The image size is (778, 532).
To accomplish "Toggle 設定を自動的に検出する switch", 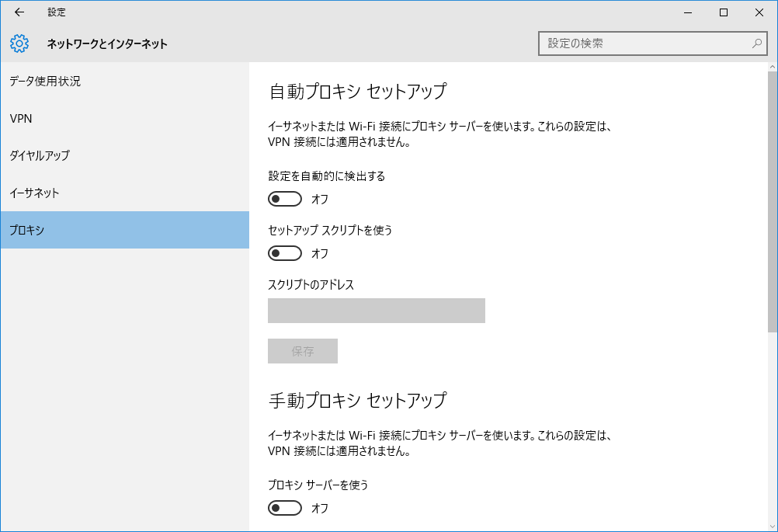I will [285, 200].
